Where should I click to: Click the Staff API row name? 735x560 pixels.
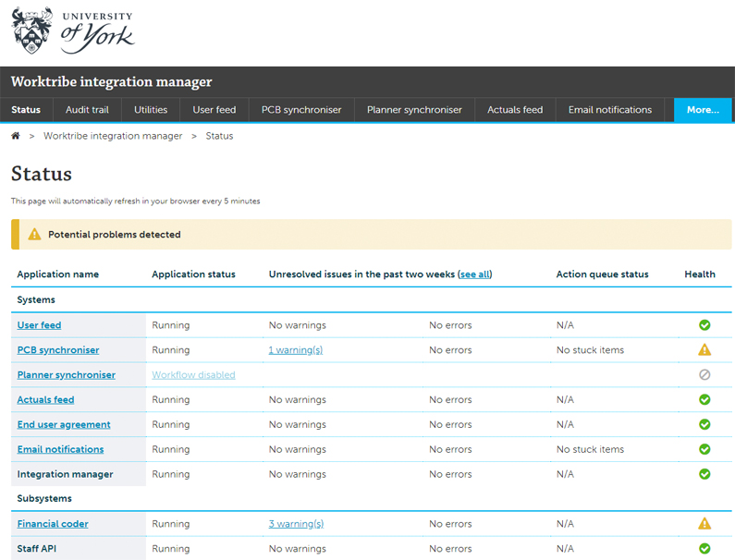[37, 549]
